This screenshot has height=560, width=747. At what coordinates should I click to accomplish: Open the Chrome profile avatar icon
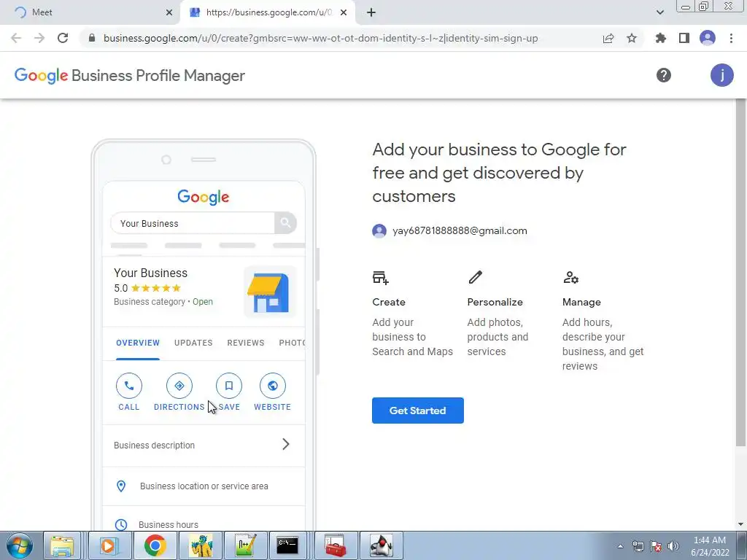[x=708, y=38]
